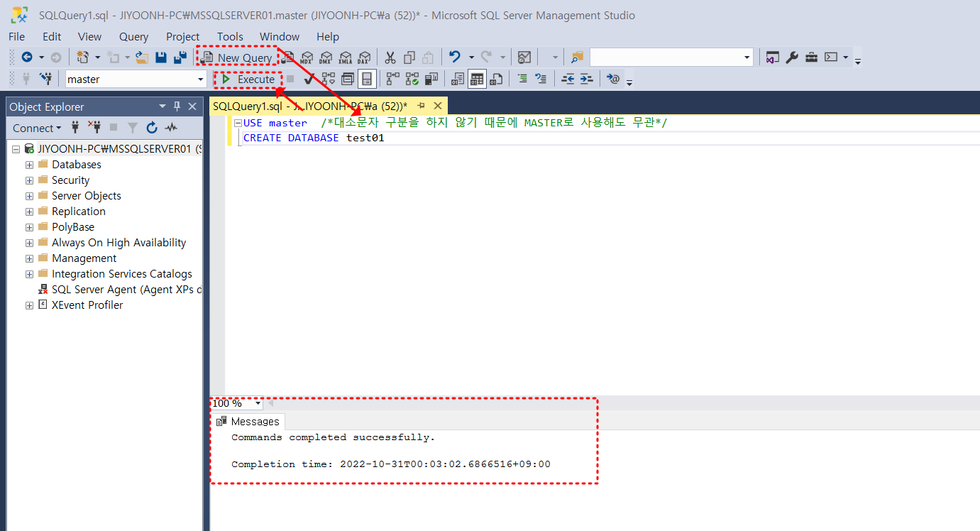Screen dimensions: 980x531
Task: Open the Activity Monitor icon
Action: click(524, 58)
